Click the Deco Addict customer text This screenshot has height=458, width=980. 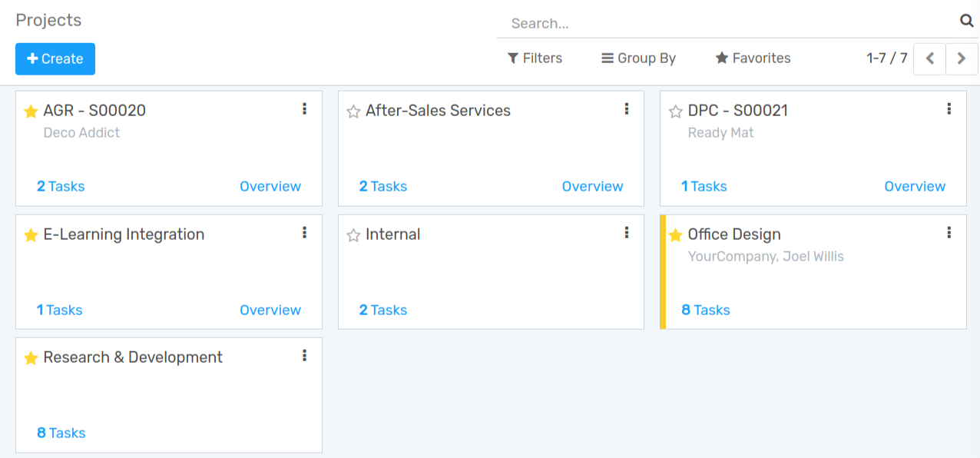[x=81, y=132]
